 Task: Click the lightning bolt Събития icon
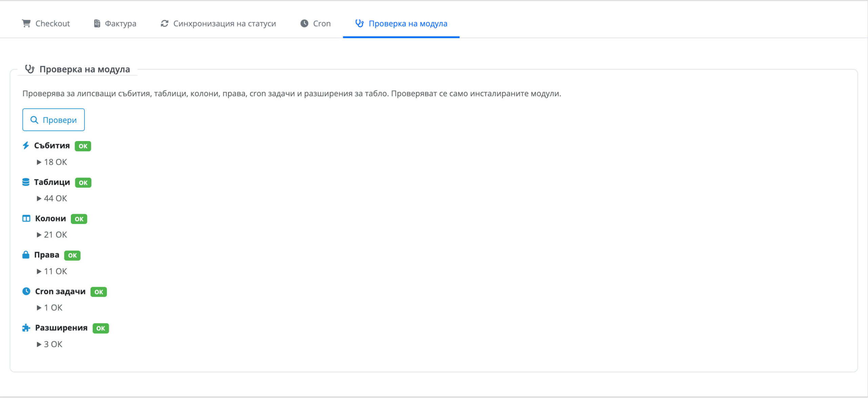26,145
